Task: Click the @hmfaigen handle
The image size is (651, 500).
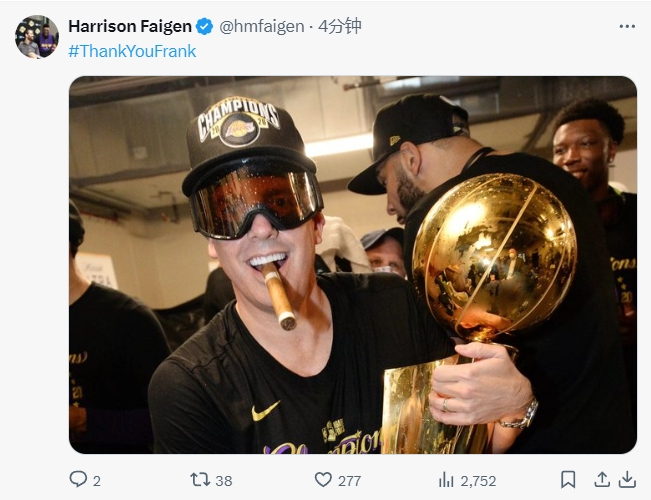Action: click(x=262, y=27)
